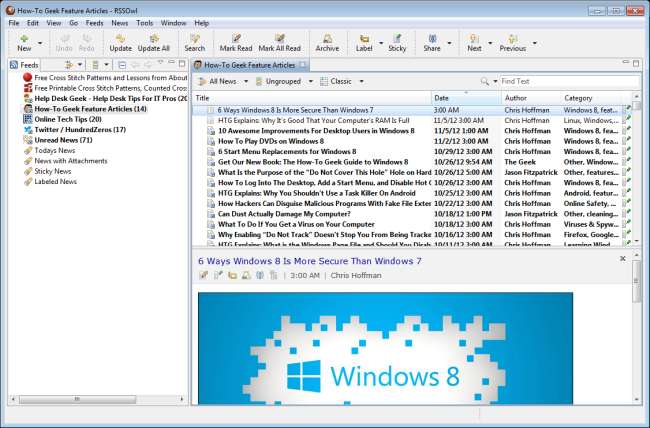Open the Ungrouped grouping dropdown
Viewport: 650px width, 428px height.
pyautogui.click(x=286, y=80)
